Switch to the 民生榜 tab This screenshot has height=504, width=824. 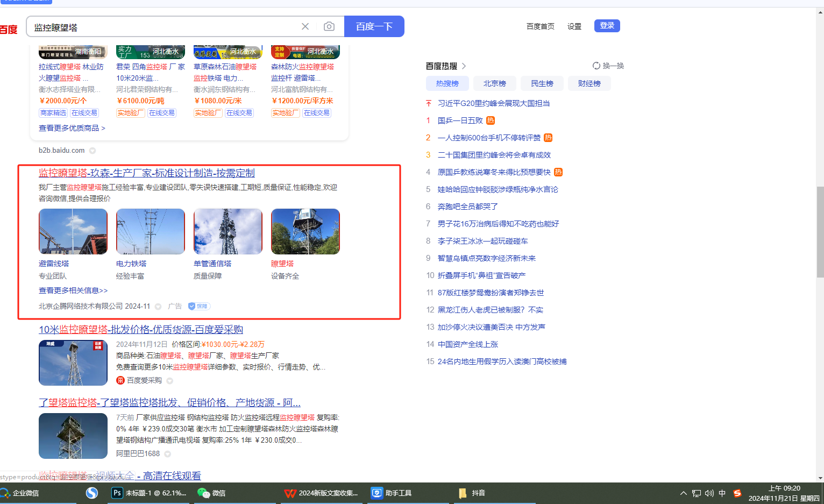pos(542,83)
